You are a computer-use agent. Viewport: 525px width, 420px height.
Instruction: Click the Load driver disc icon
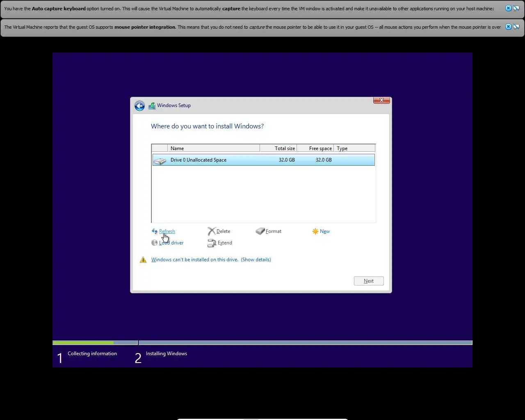[155, 243]
